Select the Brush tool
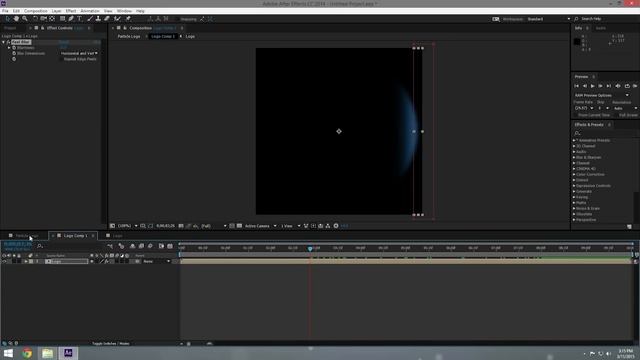640x360 pixels. (x=90, y=19)
